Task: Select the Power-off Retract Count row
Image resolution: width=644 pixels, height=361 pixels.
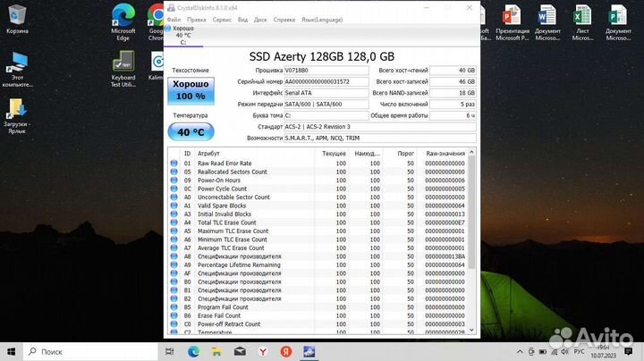Action: 318,324
